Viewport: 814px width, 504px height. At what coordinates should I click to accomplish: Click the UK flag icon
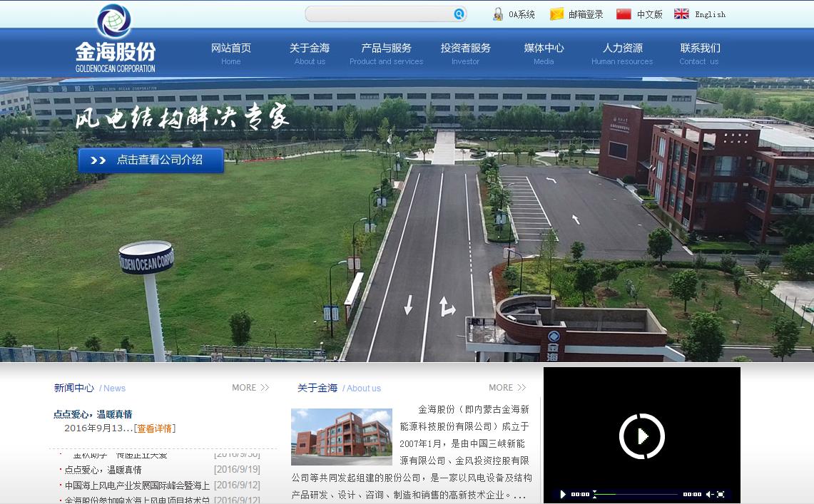(681, 14)
